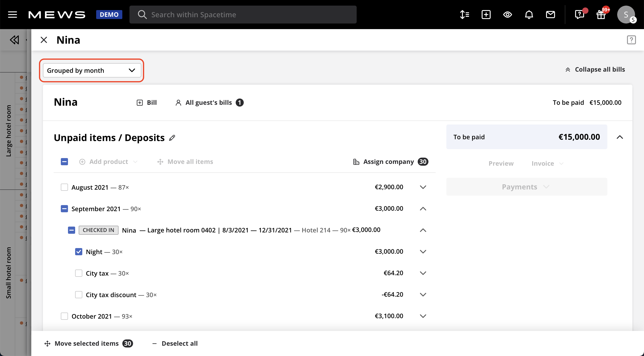Open the All guest's bills tab
This screenshot has height=356, width=644.
[209, 103]
